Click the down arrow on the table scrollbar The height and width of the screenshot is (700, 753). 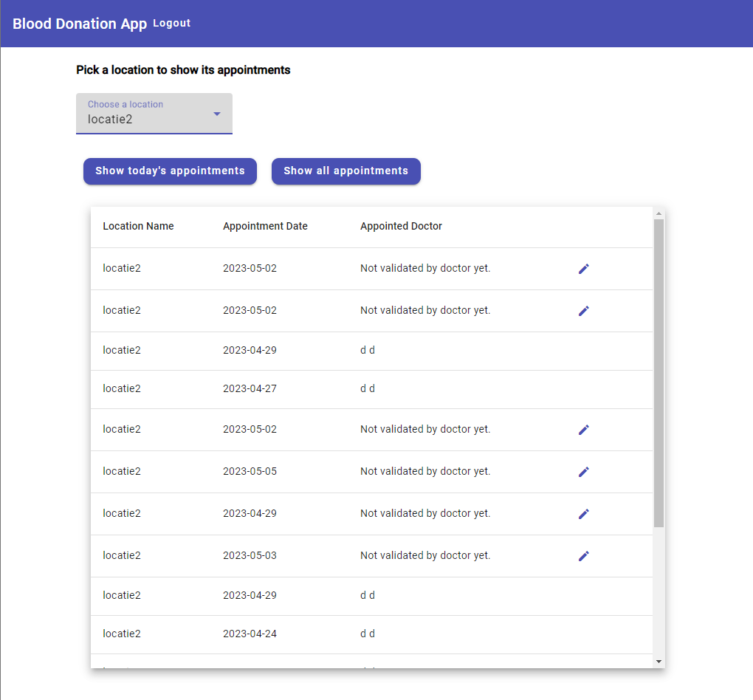(x=659, y=661)
